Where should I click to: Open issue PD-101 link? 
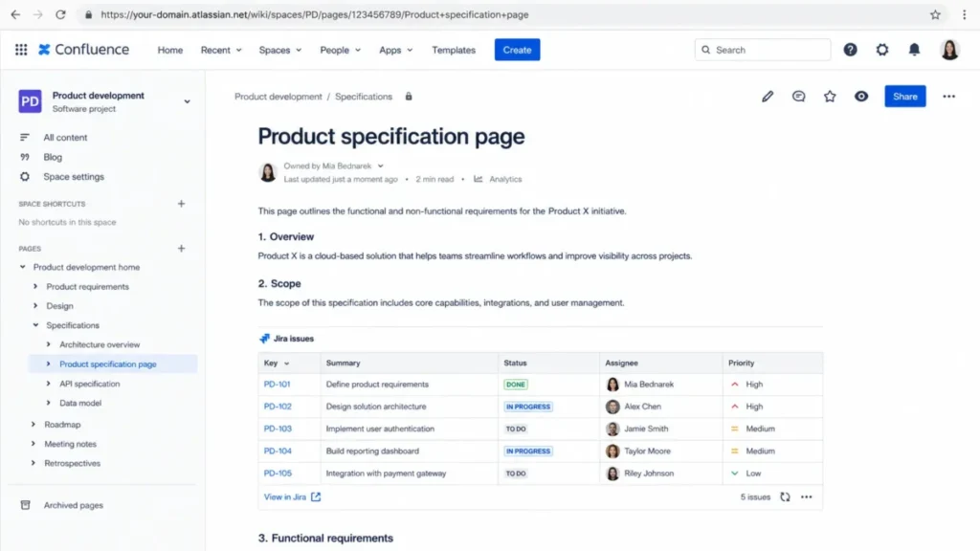[x=277, y=385]
